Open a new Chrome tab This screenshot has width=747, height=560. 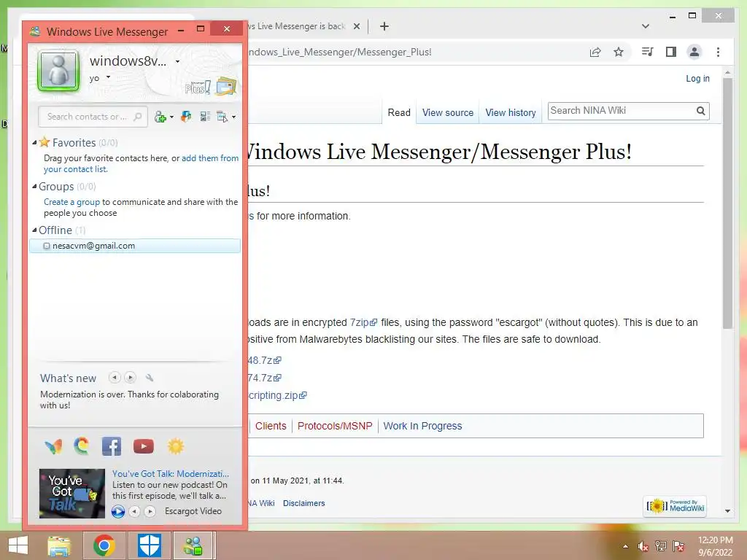tap(384, 26)
